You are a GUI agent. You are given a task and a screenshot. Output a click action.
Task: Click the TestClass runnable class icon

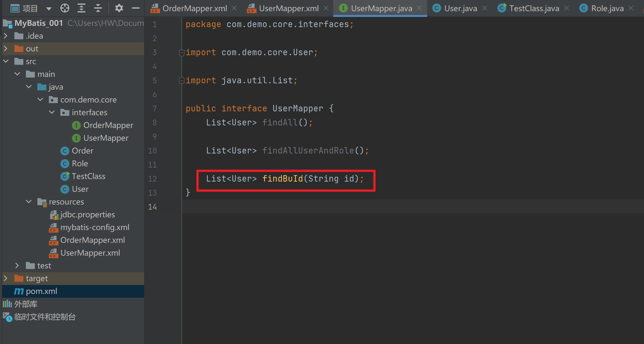tap(65, 176)
